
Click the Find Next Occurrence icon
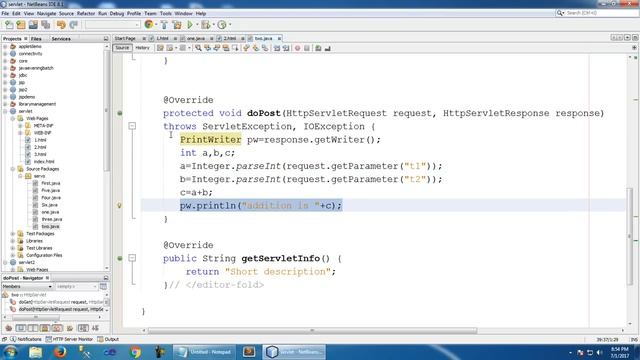coord(216,48)
